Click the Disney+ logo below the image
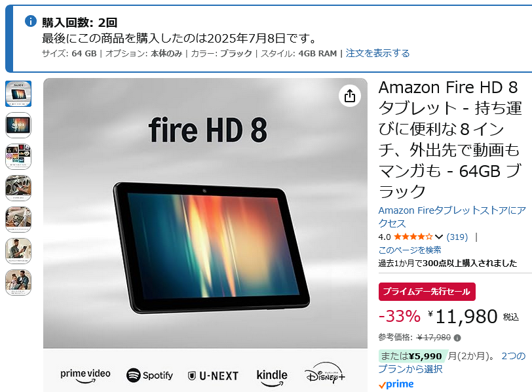 (325, 374)
